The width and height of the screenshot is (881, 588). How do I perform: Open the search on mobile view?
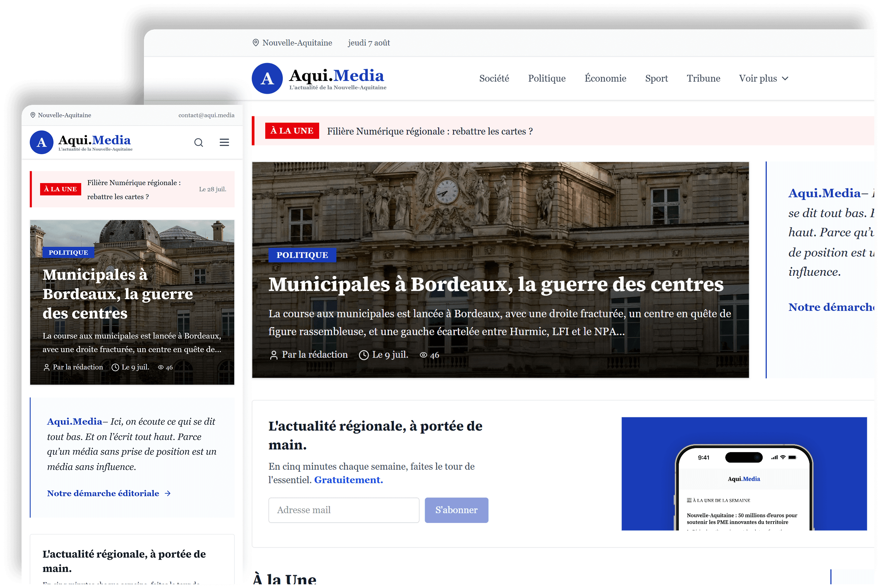coord(199,143)
